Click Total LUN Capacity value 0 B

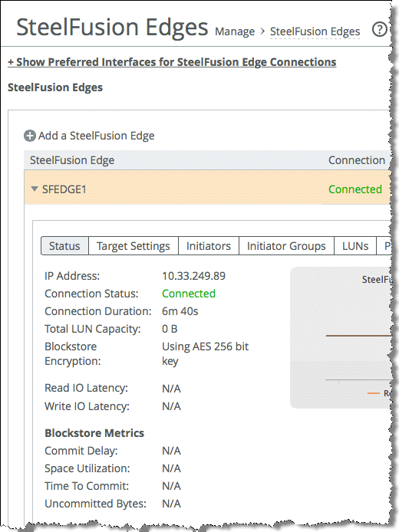coord(170,329)
